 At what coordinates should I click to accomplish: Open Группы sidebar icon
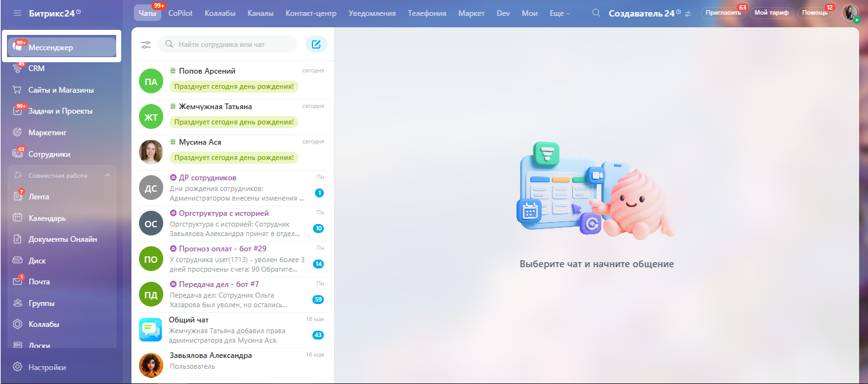pyautogui.click(x=18, y=303)
